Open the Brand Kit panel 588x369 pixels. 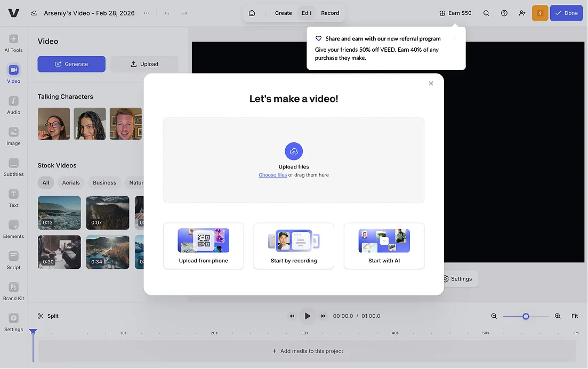[13, 291]
